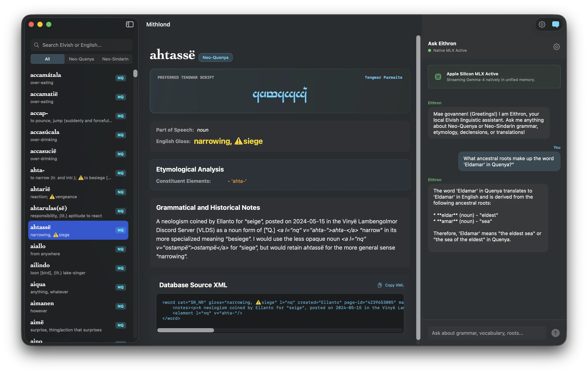The image size is (588, 374).
Task: Switch to Neo-Quenya filter tab
Action: 81,59
